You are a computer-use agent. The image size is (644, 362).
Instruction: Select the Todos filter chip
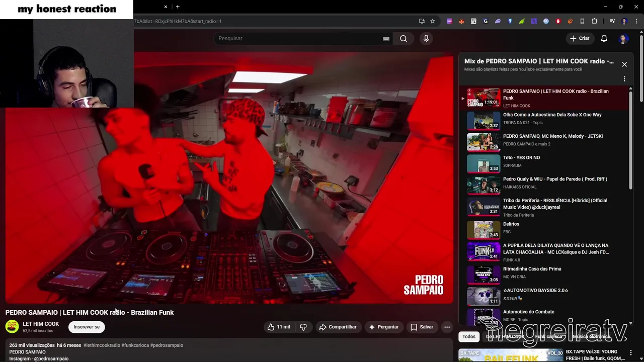click(x=469, y=337)
